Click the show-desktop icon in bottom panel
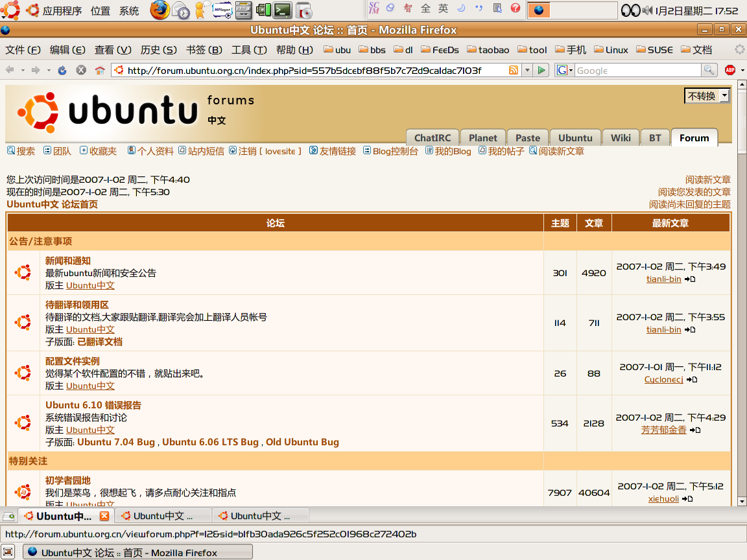This screenshot has width=747, height=560. [8, 552]
